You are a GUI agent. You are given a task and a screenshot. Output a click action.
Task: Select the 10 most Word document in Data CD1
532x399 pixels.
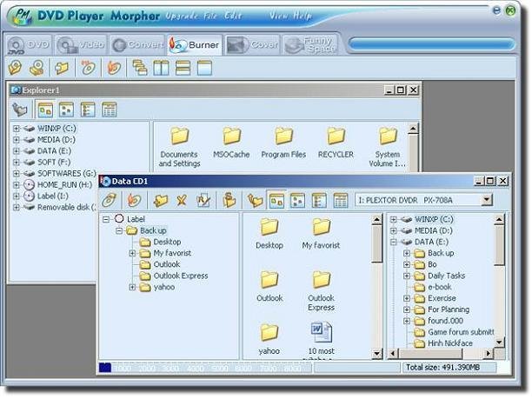321,340
